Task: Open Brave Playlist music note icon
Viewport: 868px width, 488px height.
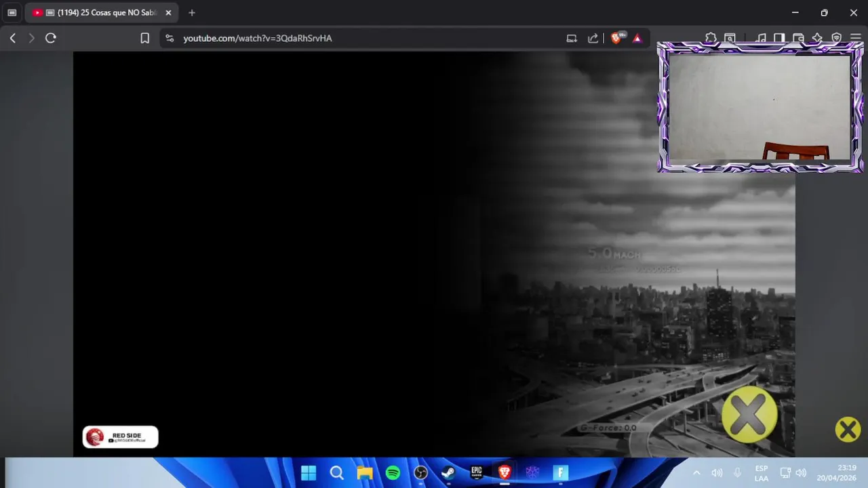Action: (x=762, y=38)
